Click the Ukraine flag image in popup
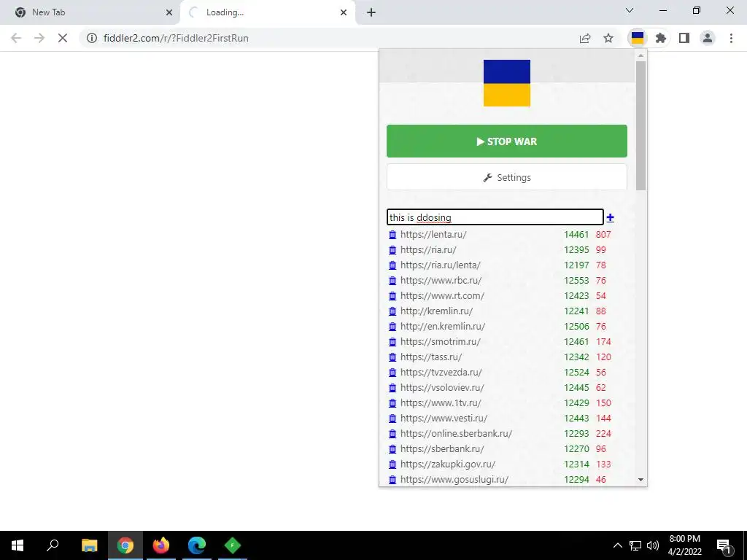This screenshot has width=747, height=560. click(x=507, y=83)
